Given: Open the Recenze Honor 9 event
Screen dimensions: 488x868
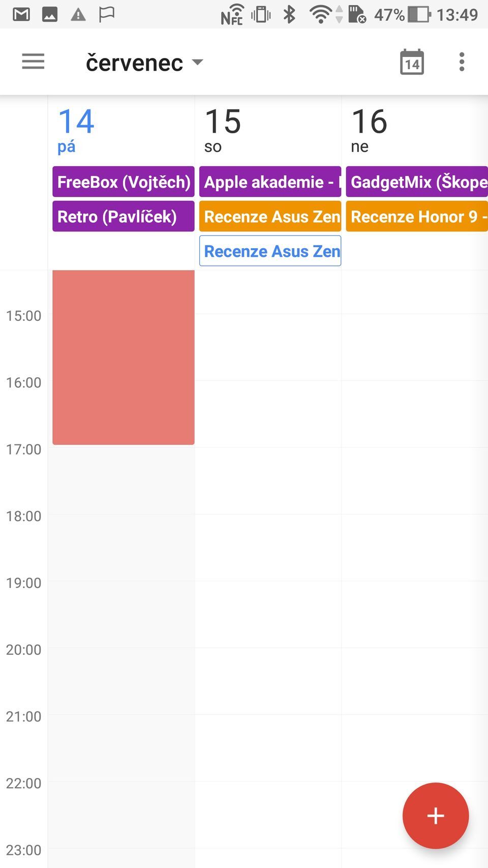Looking at the screenshot, I should click(x=417, y=216).
